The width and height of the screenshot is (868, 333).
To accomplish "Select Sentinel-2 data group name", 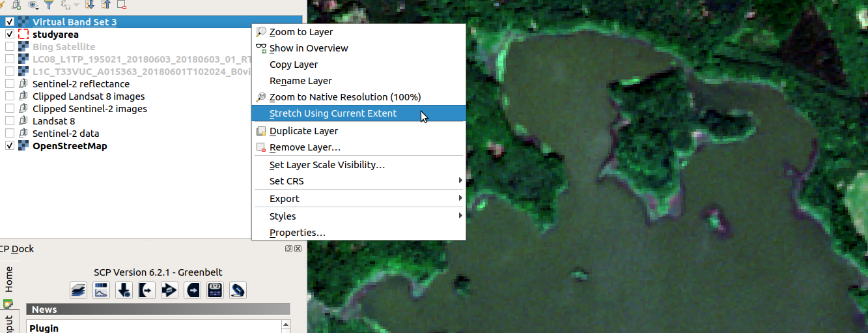I will coord(66,134).
